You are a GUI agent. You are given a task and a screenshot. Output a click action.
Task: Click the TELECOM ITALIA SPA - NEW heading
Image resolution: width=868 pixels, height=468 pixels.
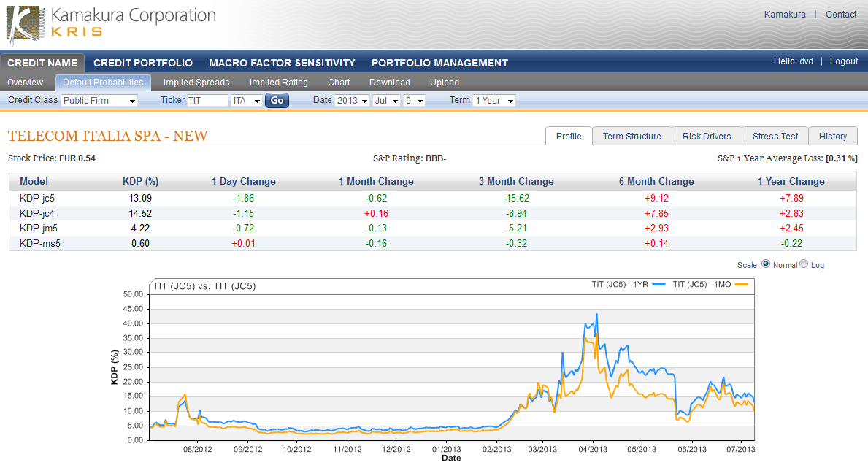pos(108,137)
